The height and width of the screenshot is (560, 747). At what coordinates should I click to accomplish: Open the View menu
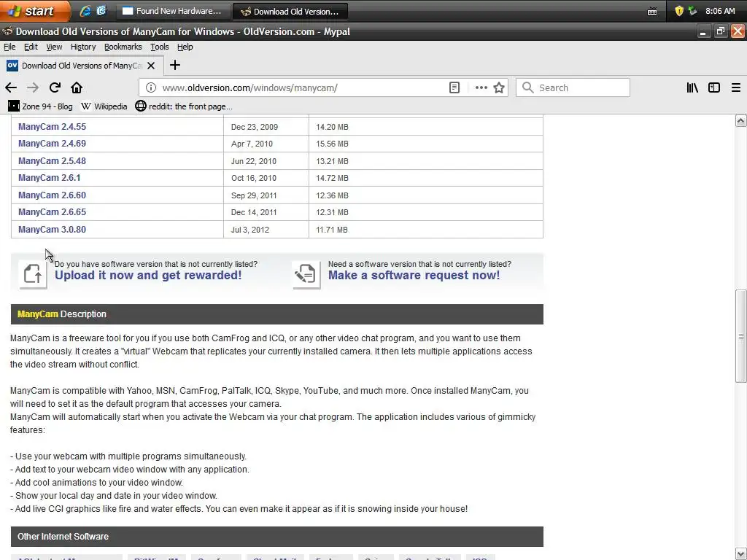click(54, 47)
